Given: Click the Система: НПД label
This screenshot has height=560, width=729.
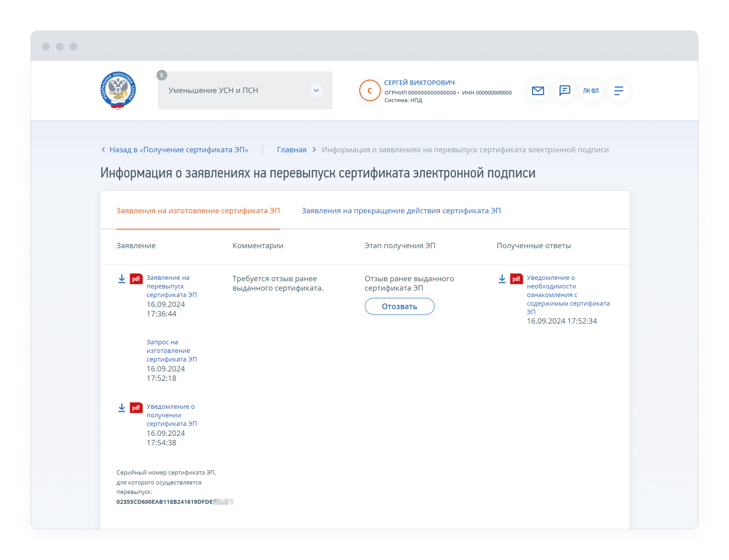Looking at the screenshot, I should pyautogui.click(x=403, y=100).
